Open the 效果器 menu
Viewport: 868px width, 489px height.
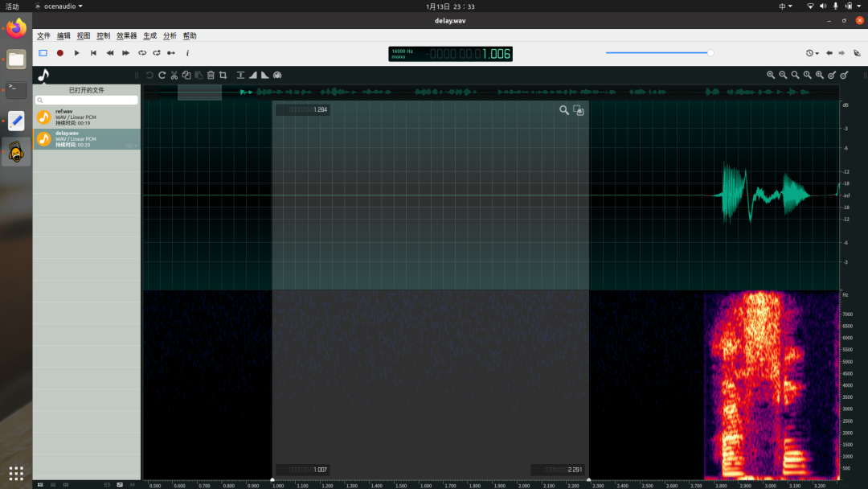tap(127, 36)
